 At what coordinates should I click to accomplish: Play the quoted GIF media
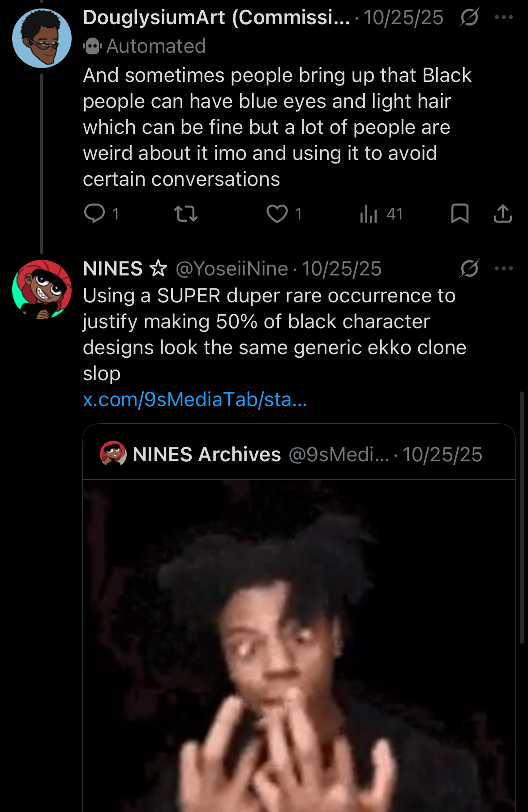[299, 645]
